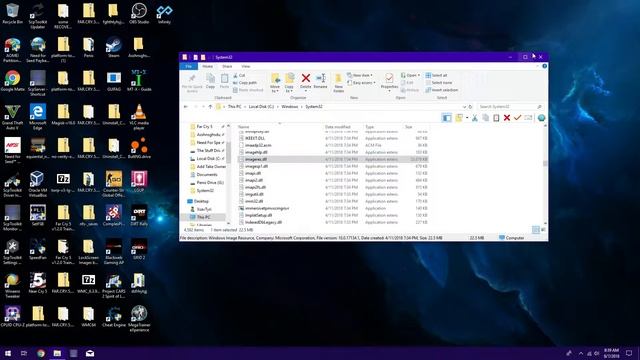Switch to the Share ribbon tab

pyautogui.click(x=227, y=66)
